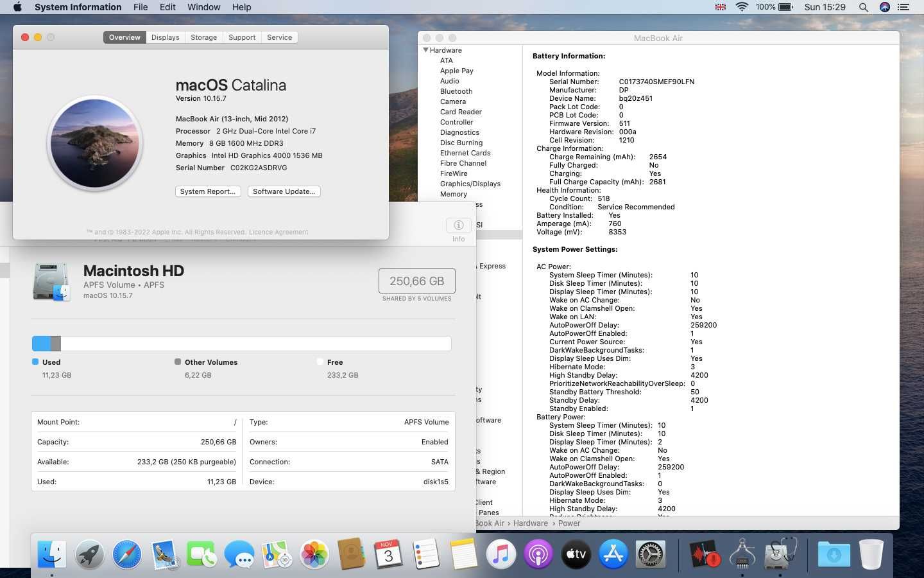The width and height of the screenshot is (924, 578).
Task: Click the Macintosh HD storage usage bar
Action: [241, 344]
